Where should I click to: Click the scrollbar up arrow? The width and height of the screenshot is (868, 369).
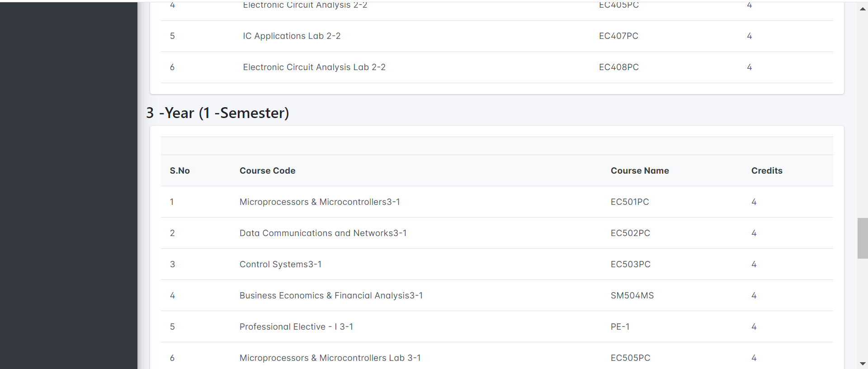pyautogui.click(x=863, y=9)
